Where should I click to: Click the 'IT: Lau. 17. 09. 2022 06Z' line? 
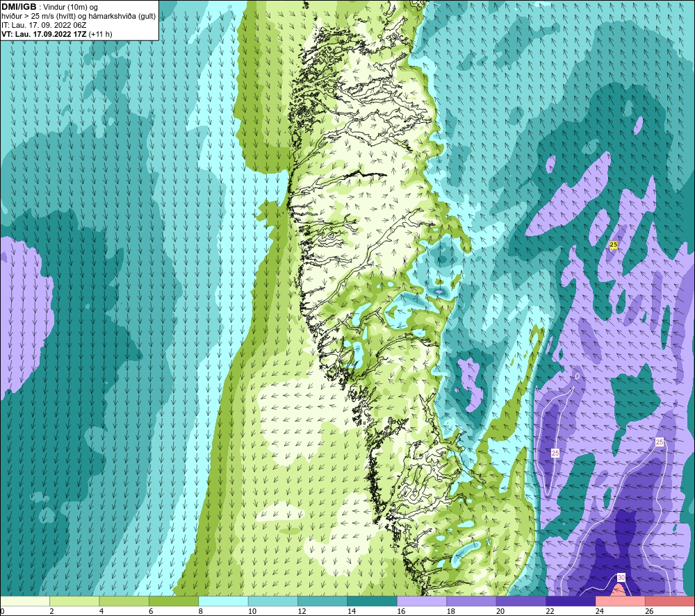(x=44, y=25)
